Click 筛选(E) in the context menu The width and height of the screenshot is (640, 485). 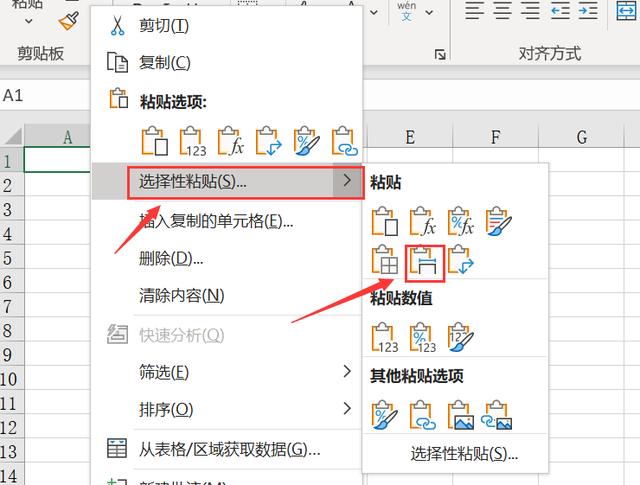(x=164, y=372)
